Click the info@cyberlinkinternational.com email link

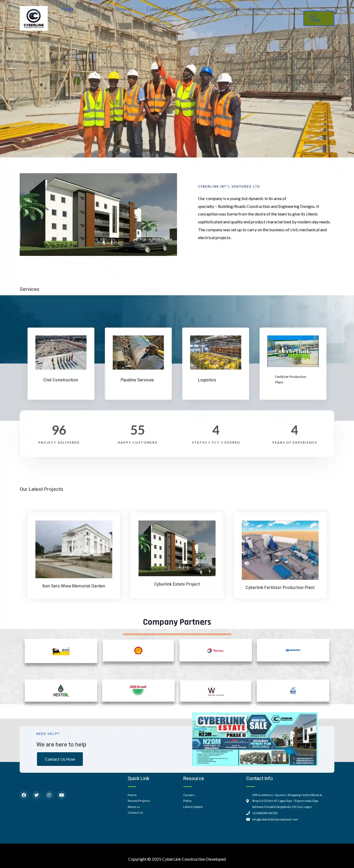pyautogui.click(x=275, y=819)
